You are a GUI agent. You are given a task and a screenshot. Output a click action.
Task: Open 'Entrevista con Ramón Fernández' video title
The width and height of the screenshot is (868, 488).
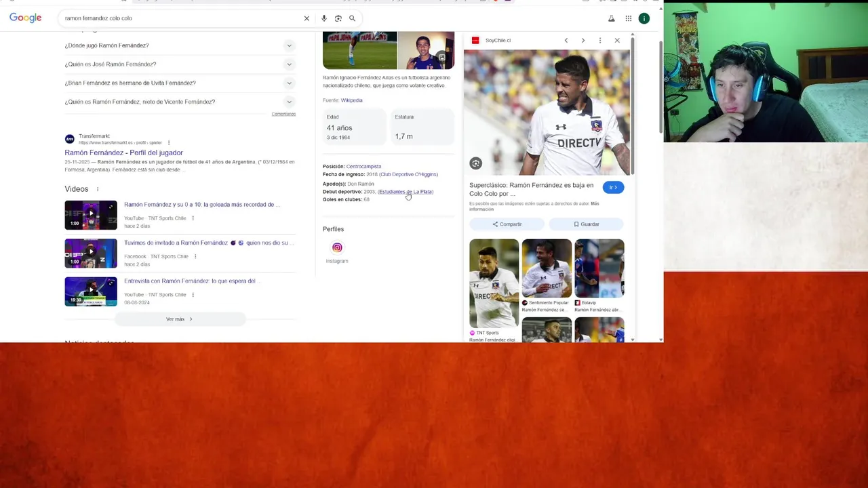coord(191,281)
